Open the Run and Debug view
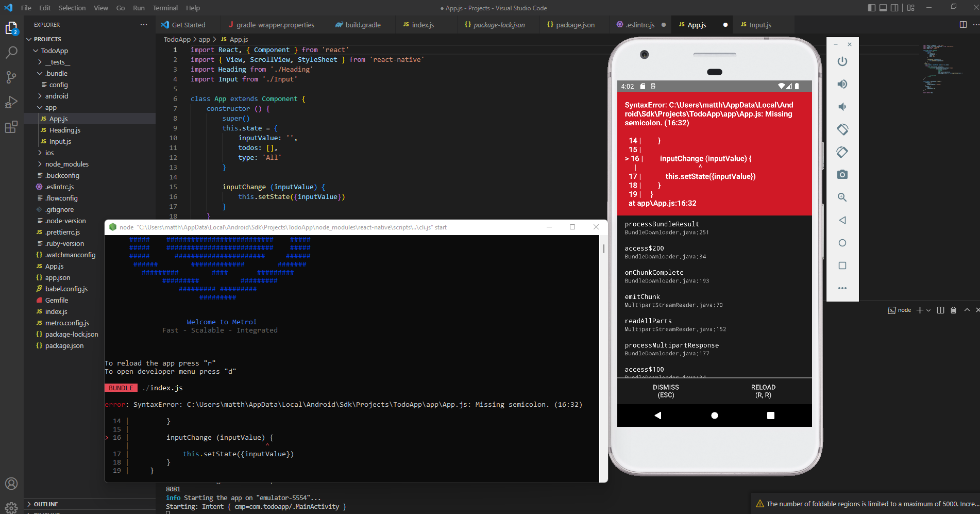 (x=11, y=102)
